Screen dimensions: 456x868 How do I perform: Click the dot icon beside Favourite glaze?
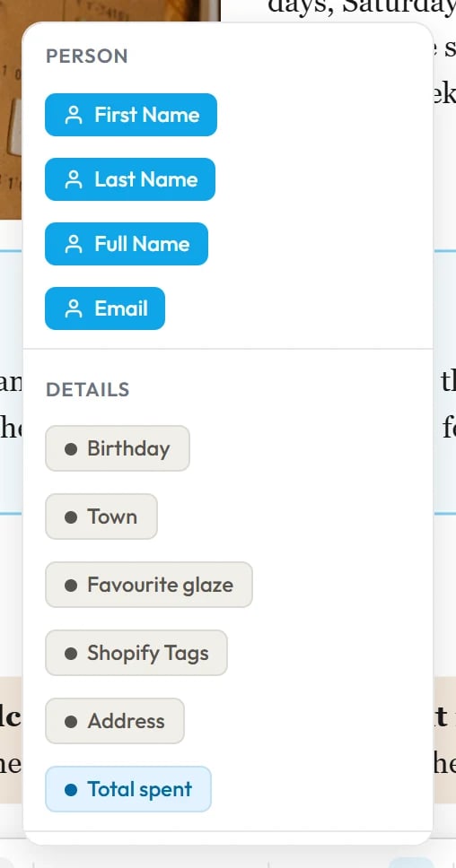click(x=71, y=586)
